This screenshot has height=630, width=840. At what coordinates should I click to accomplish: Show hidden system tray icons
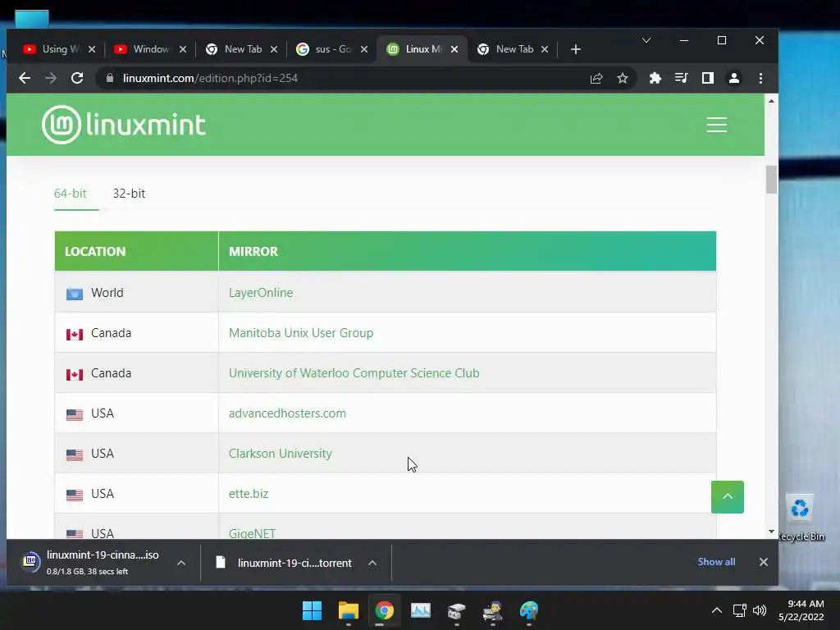coord(716,610)
